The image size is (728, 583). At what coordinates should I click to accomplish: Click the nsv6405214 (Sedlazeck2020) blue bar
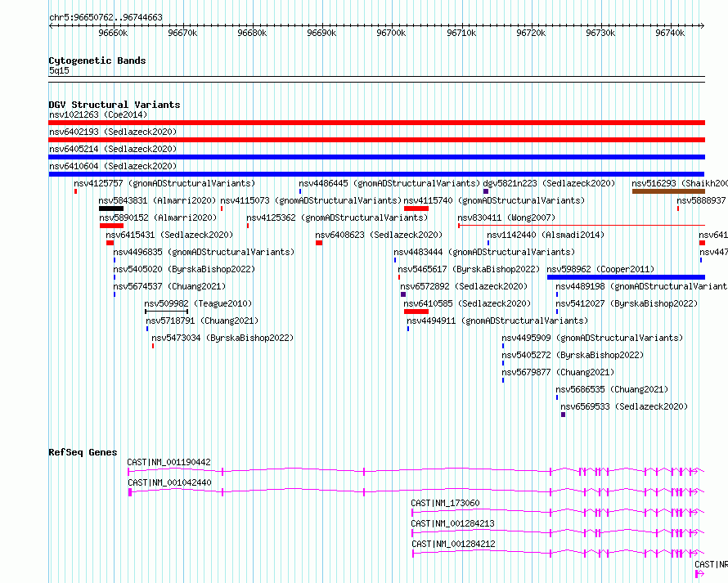(376, 157)
